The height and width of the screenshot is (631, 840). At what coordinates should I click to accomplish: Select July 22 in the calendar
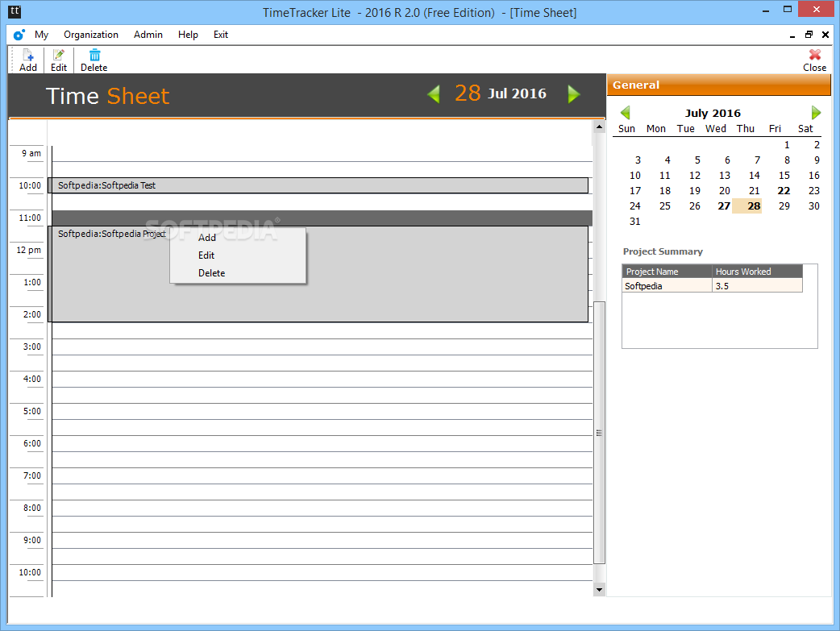(x=784, y=191)
